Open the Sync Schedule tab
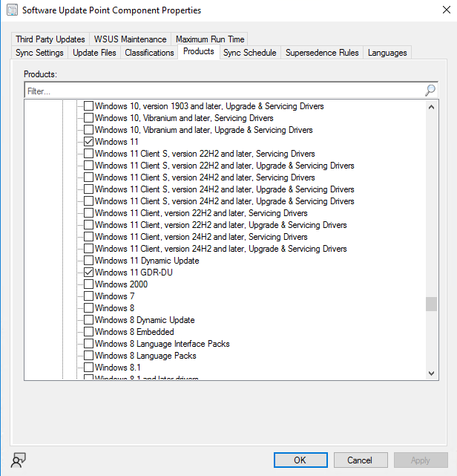This screenshot has height=476, width=457. (250, 53)
